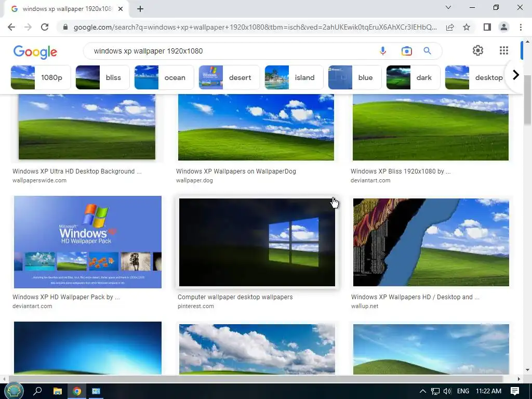Screen dimensions: 532x399
Task: Click the Chrome taskbar icon
Action: coord(77,391)
